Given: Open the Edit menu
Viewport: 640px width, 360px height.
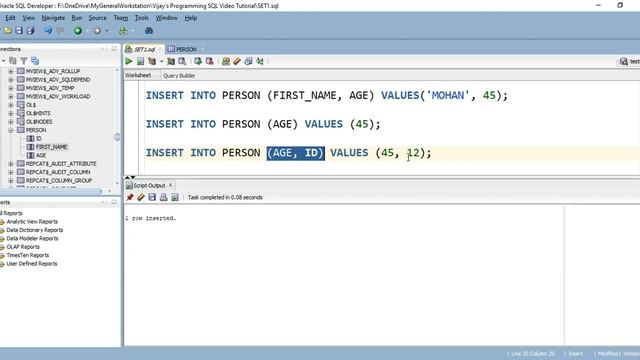Looking at the screenshot, I should point(10,18).
